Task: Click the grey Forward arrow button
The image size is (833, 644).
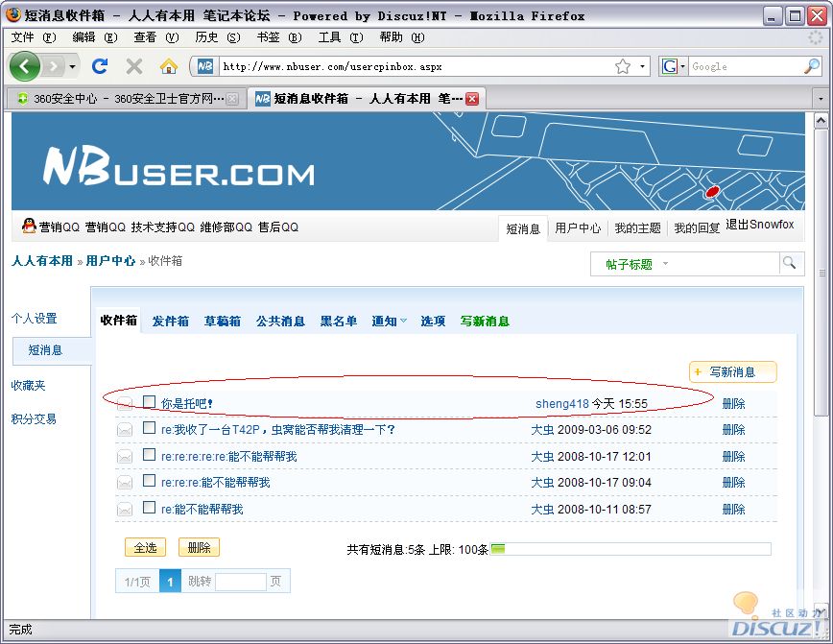Action: tap(53, 66)
